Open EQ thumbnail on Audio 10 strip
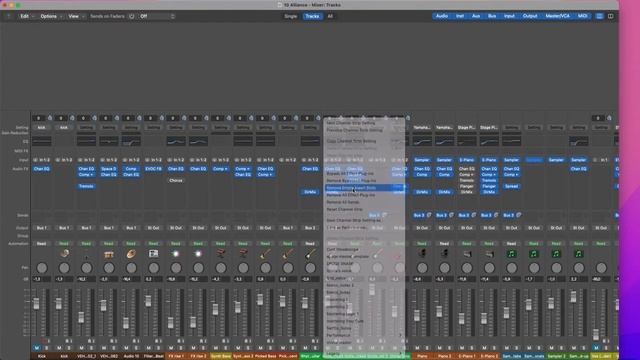 131,141
